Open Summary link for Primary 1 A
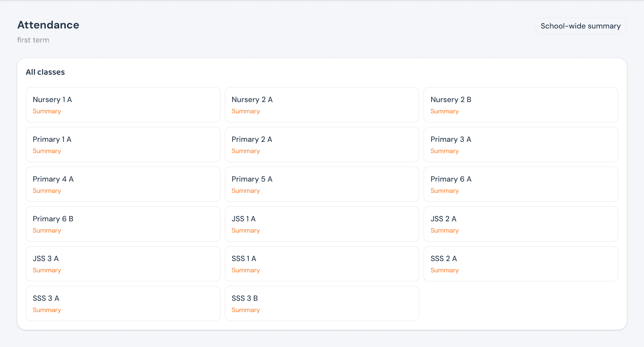Viewport: 644px width, 347px height. [x=47, y=151]
